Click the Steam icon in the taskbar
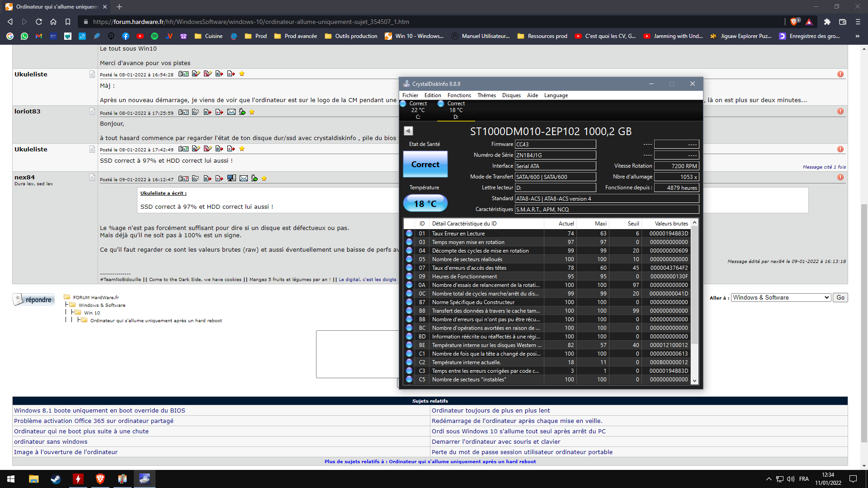868x488 pixels. (56, 479)
